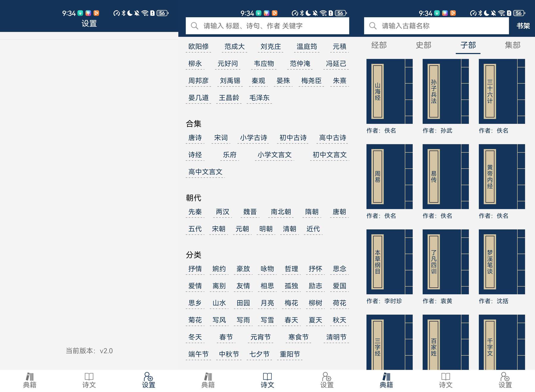
Task: Select author tag 柳永
Action: click(195, 64)
